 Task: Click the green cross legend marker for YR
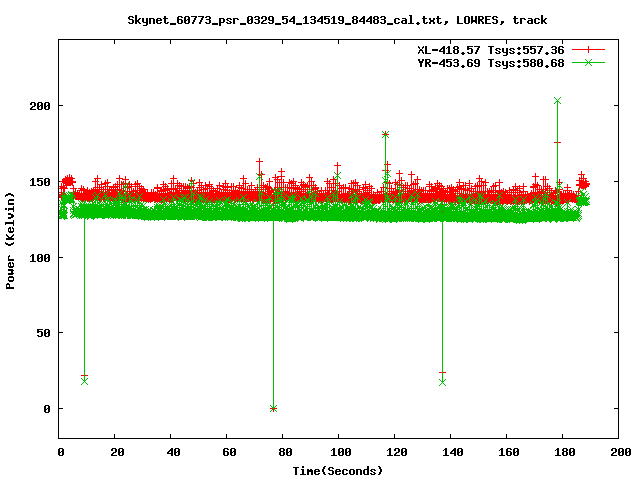click(x=588, y=62)
